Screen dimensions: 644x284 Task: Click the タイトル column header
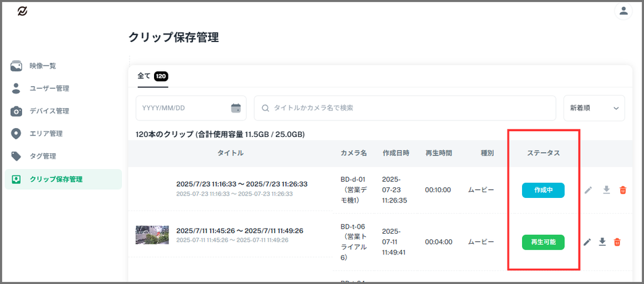click(230, 153)
